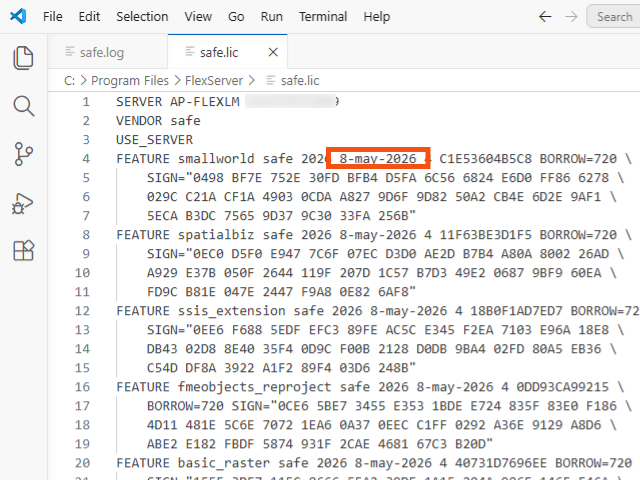The image size is (640, 480).
Task: Click 'C1E53604B5C8' on line 4
Action: click(x=486, y=159)
